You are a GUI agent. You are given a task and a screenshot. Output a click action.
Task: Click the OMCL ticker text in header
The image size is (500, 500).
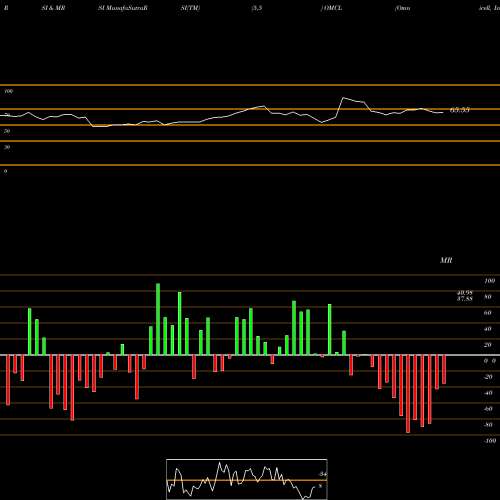click(332, 8)
